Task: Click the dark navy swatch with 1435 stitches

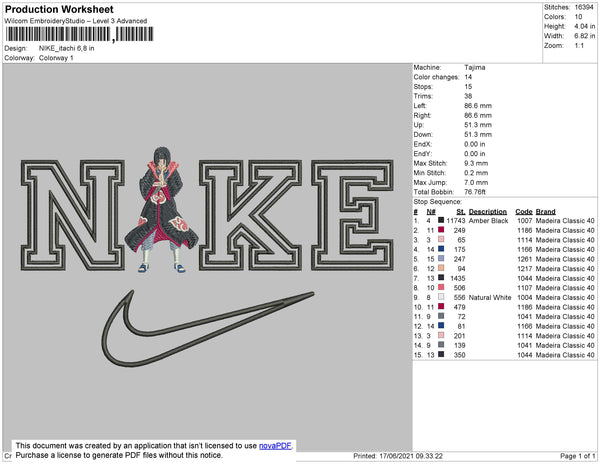Action: [441, 278]
